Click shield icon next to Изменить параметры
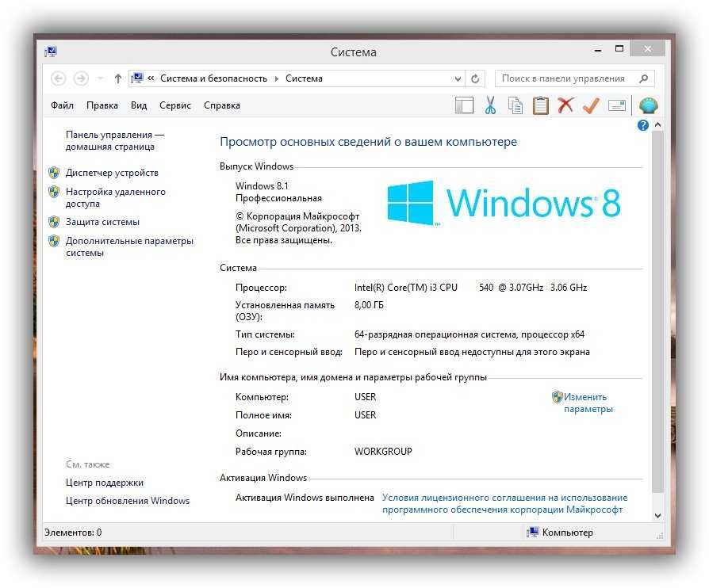 (557, 397)
